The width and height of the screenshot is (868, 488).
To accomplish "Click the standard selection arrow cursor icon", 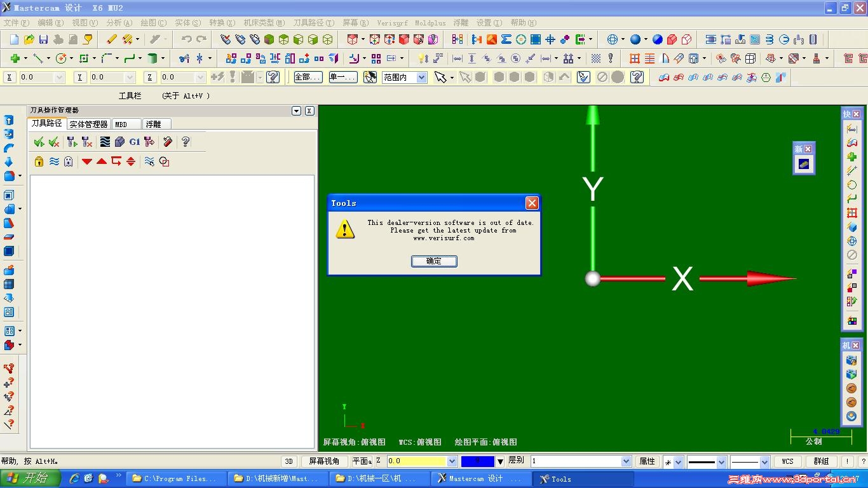I will [440, 77].
